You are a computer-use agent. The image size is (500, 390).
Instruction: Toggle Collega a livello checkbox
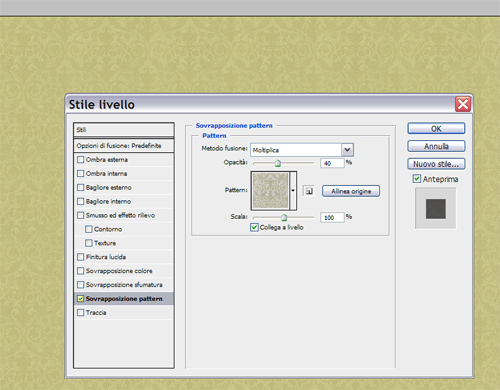tap(254, 227)
